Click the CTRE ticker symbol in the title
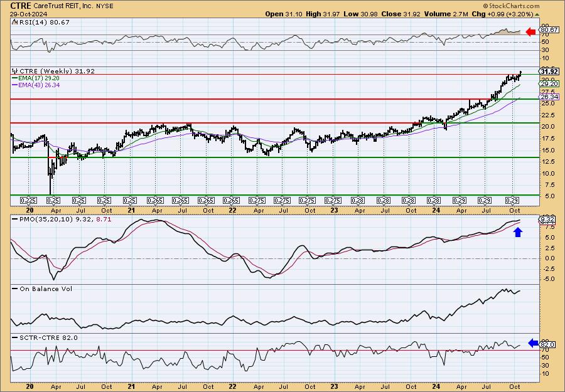Image resolution: width=565 pixels, height=392 pixels. tap(21, 6)
